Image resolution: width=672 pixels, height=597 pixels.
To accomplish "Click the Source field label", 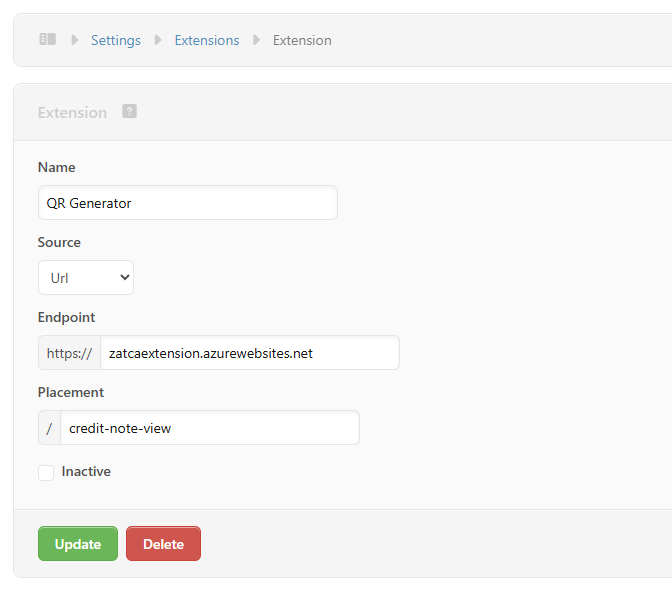I will point(59,242).
